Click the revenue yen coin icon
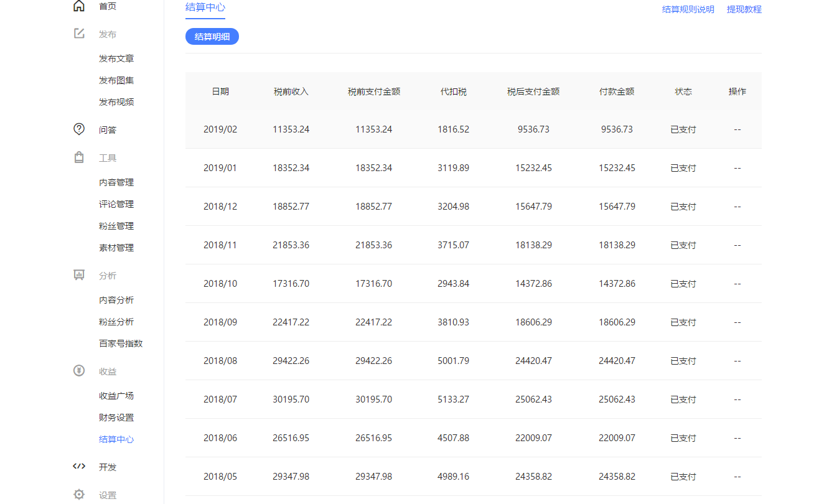 click(79, 371)
